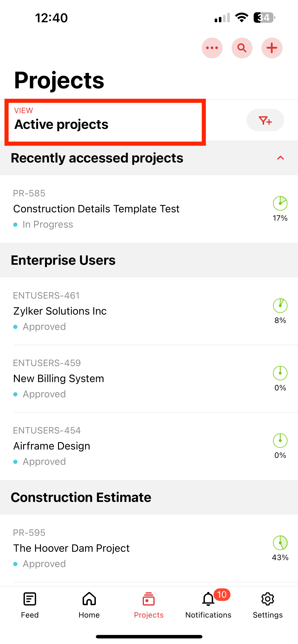Open Zylker Solutions Inc project
The width and height of the screenshot is (298, 644).
[x=60, y=311]
